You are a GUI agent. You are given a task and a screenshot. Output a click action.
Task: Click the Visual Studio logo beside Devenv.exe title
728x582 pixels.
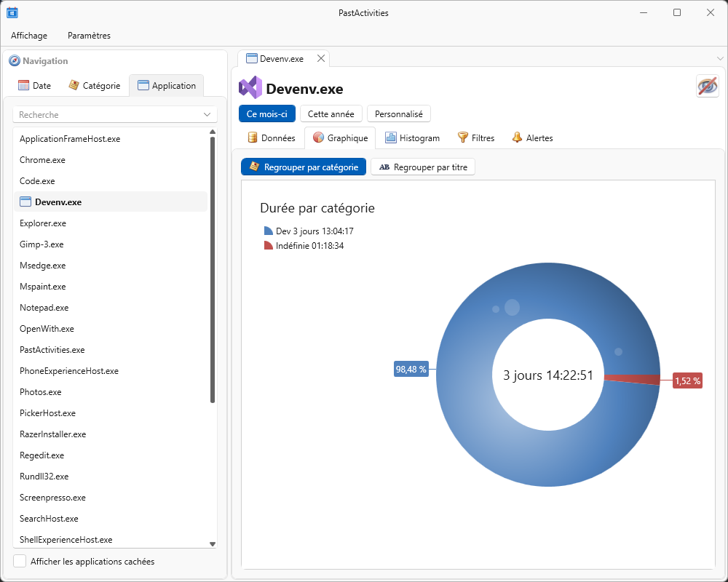pos(250,88)
